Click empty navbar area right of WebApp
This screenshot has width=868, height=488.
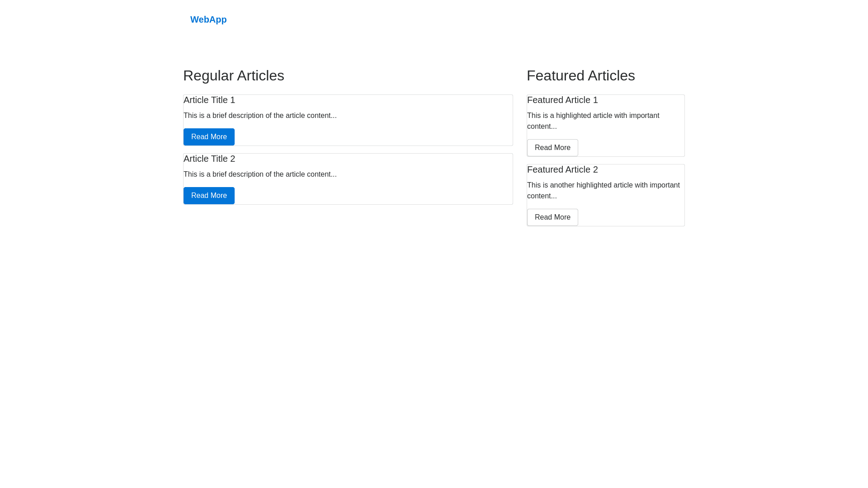[x=452, y=19]
